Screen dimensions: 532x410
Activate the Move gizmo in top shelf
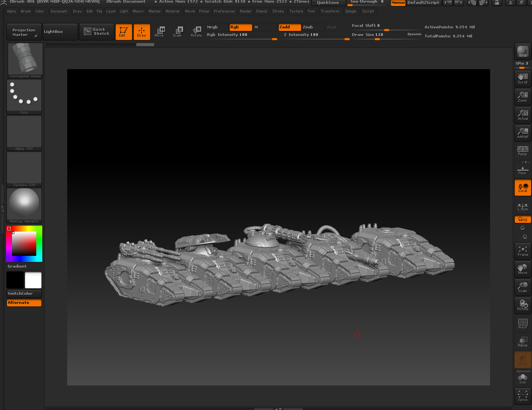[x=159, y=32]
